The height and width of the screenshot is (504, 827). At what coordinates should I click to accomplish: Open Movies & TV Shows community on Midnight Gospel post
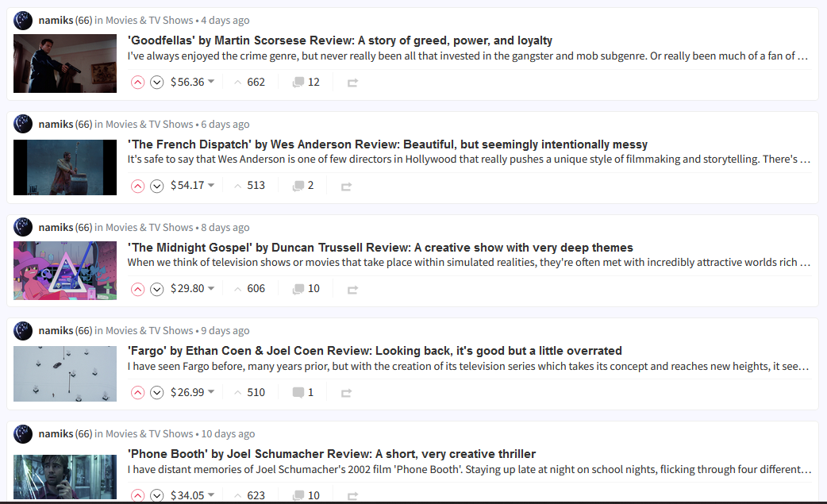(149, 228)
